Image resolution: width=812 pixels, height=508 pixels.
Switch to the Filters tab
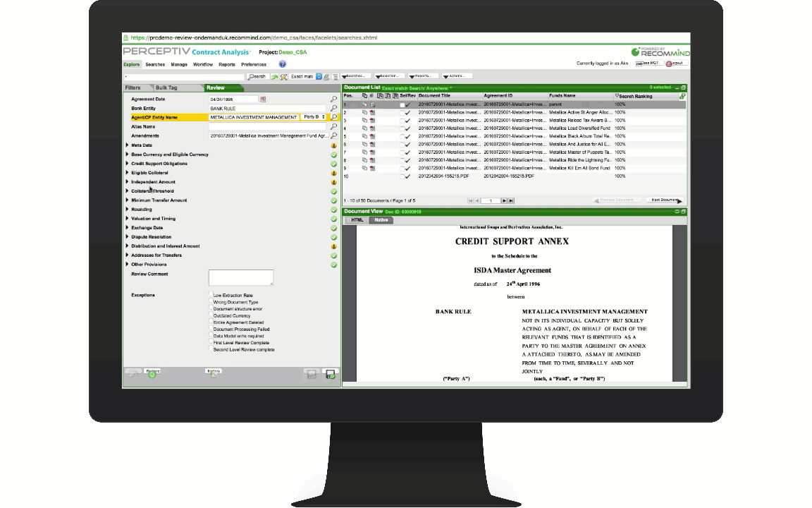[x=133, y=87]
